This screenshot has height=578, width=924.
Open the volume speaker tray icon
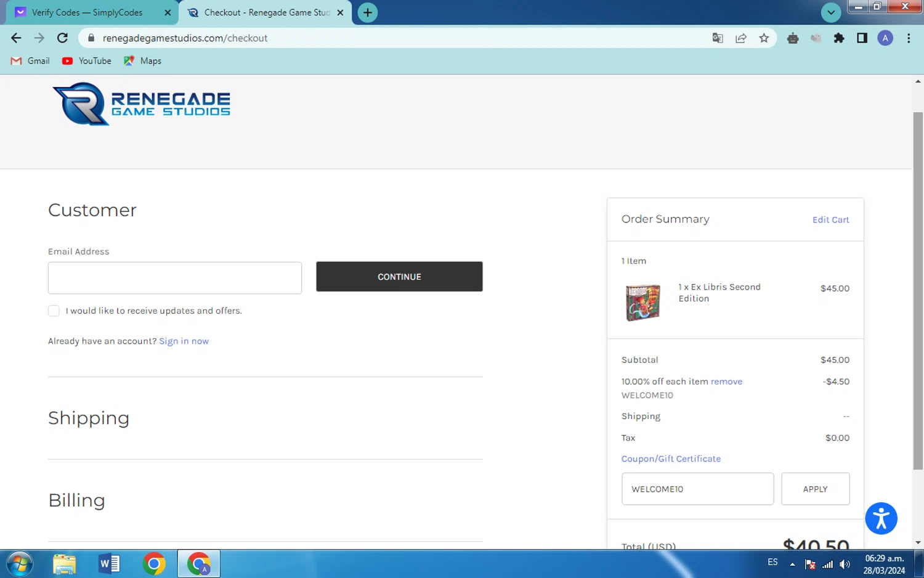click(845, 564)
